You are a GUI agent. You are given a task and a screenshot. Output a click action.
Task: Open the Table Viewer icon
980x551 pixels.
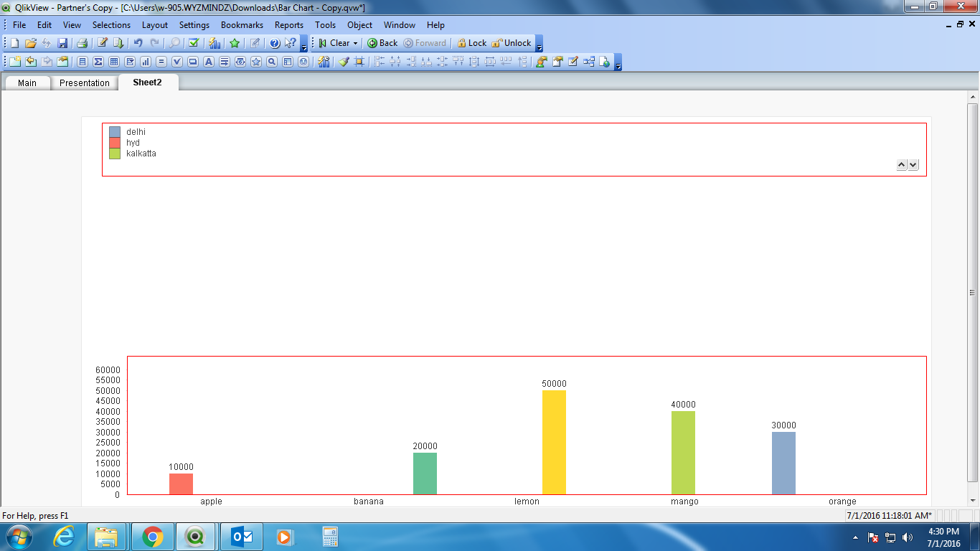point(589,62)
